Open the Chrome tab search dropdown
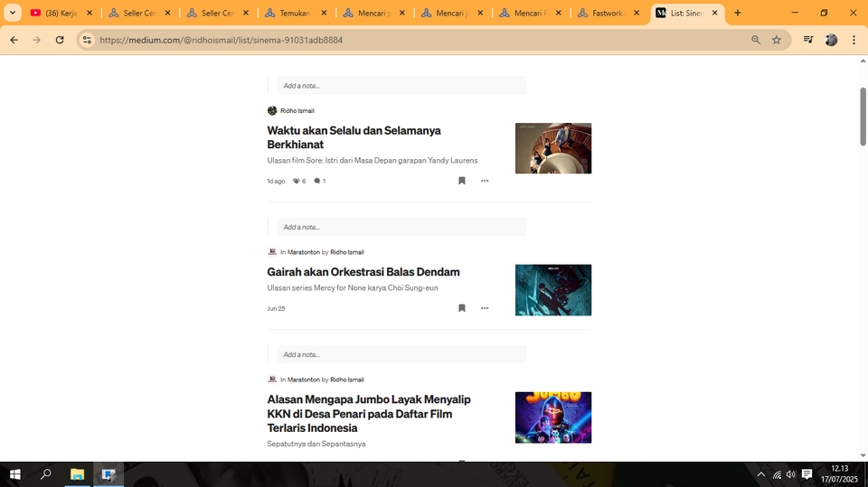Viewport: 868px width, 487px height. tap(13, 14)
